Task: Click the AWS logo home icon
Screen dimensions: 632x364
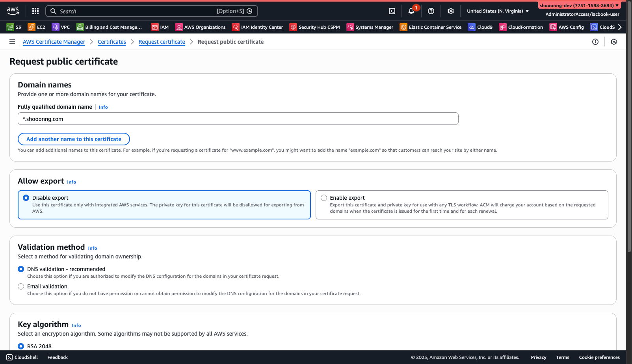Action: coord(13,11)
